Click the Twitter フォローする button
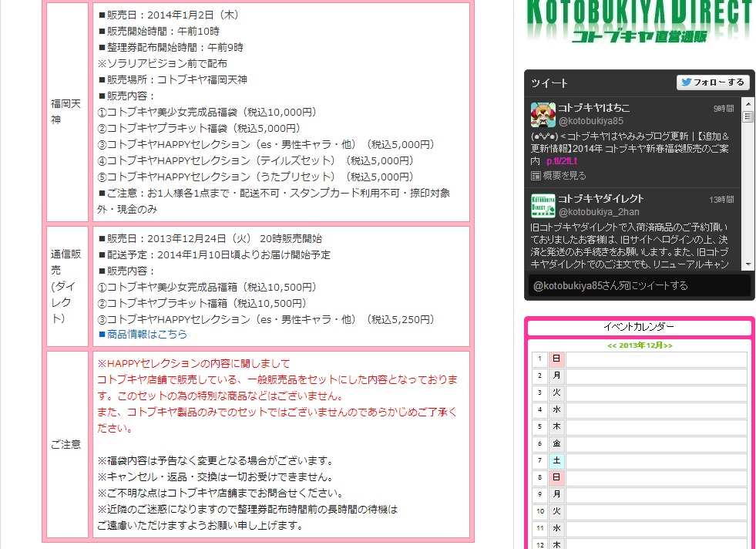756x549 pixels. click(x=713, y=83)
